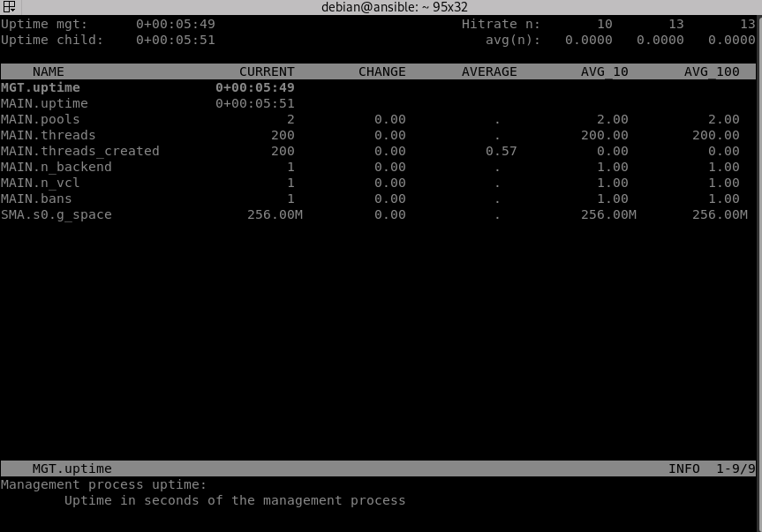Image resolution: width=762 pixels, height=532 pixels.
Task: Click the CHANGE column header
Action: point(381,71)
